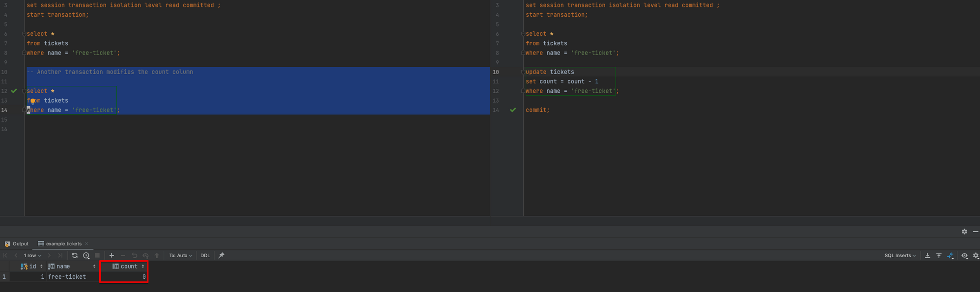This screenshot has height=292, width=980.
Task: Go to previous page of results
Action: pyautogui.click(x=16, y=255)
